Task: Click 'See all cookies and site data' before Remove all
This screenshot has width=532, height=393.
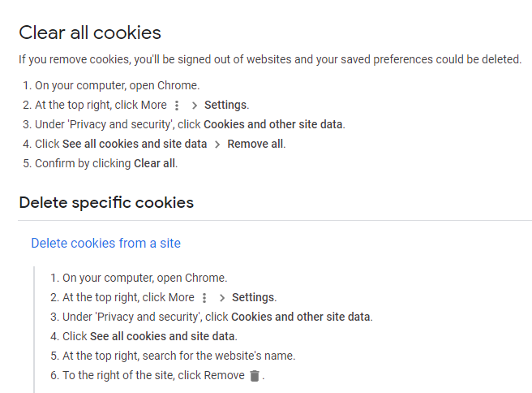Action: coord(135,144)
